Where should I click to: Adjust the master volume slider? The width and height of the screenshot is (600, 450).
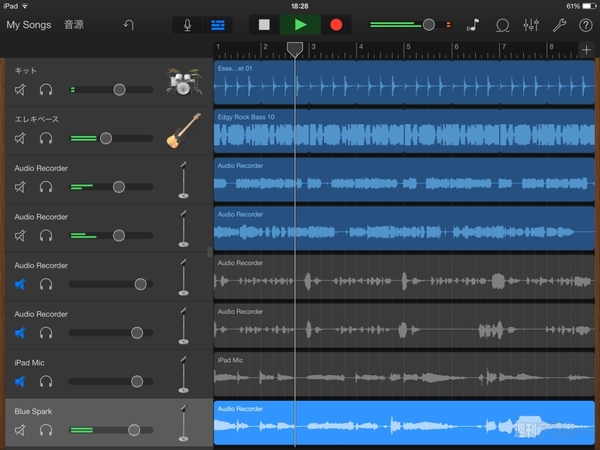pos(428,24)
